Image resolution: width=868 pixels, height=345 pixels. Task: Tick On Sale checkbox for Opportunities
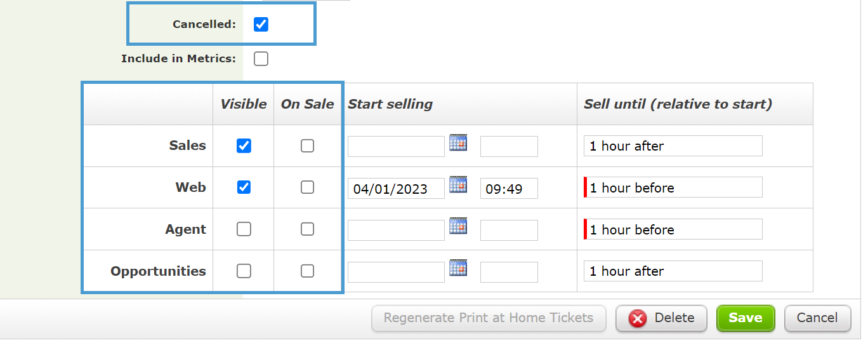tap(307, 271)
